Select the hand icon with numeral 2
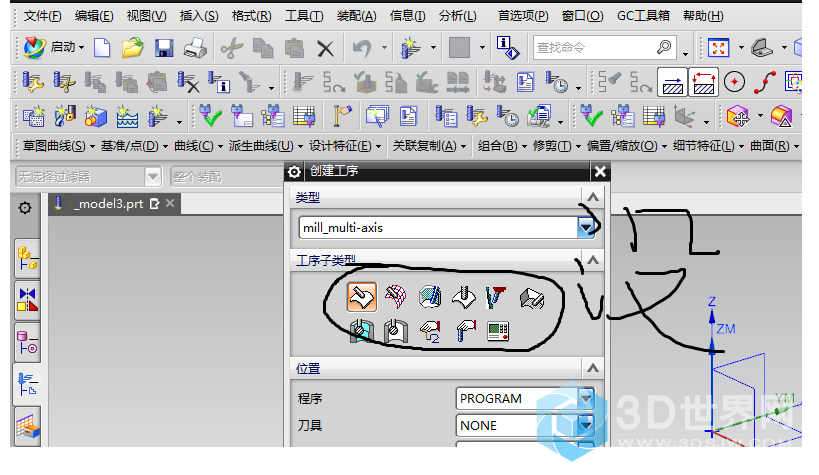 point(430,331)
